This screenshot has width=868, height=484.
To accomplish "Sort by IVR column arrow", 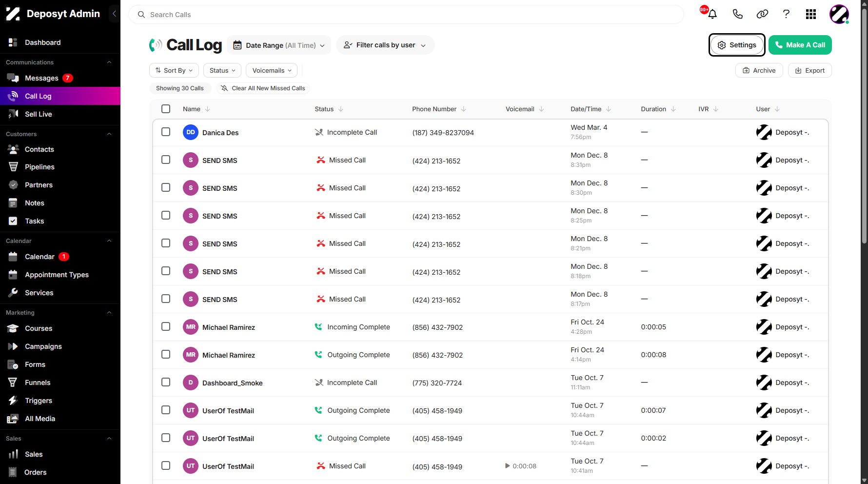I will 716,109.
